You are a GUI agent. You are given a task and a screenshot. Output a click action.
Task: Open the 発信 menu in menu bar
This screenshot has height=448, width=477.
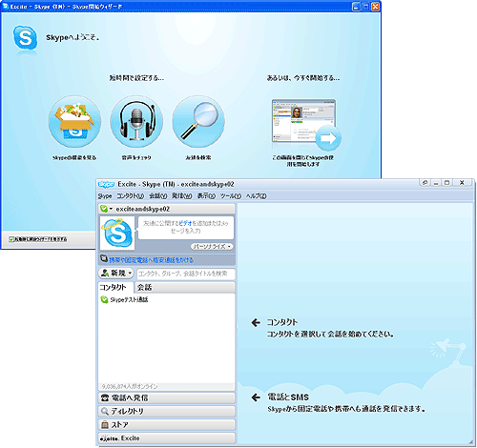[x=181, y=196]
